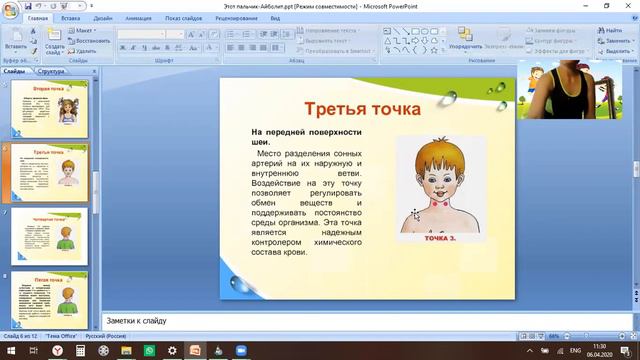Viewport: 640px width, 360px height.
Task: Center text in paragraph group
Action: 241,48
